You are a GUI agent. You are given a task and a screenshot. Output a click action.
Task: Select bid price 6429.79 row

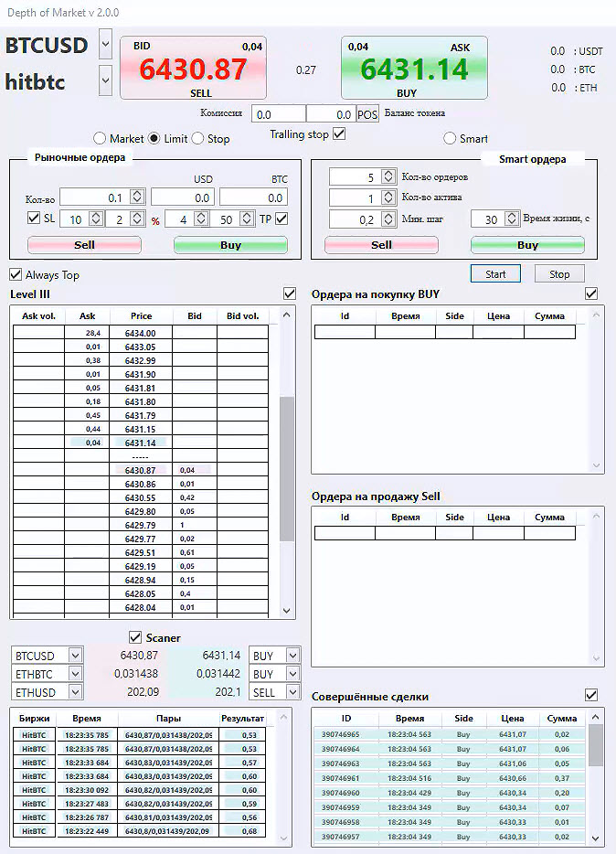point(141,525)
